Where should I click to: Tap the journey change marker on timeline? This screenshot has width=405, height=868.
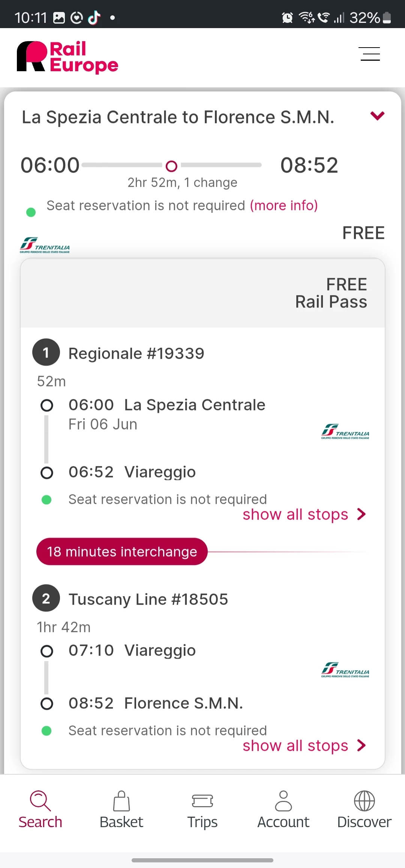click(x=171, y=166)
